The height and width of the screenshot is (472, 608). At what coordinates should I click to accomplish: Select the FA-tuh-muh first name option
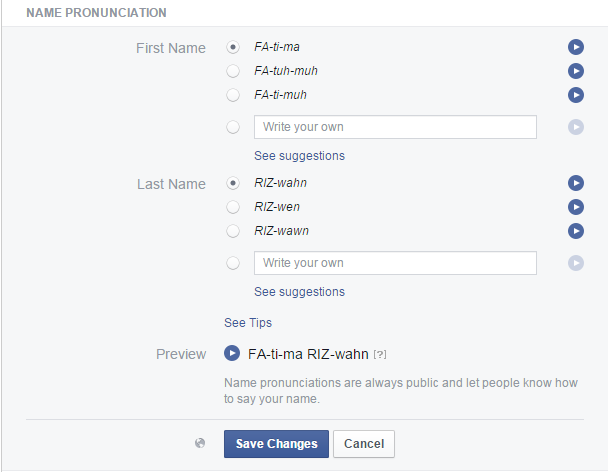[x=233, y=71]
